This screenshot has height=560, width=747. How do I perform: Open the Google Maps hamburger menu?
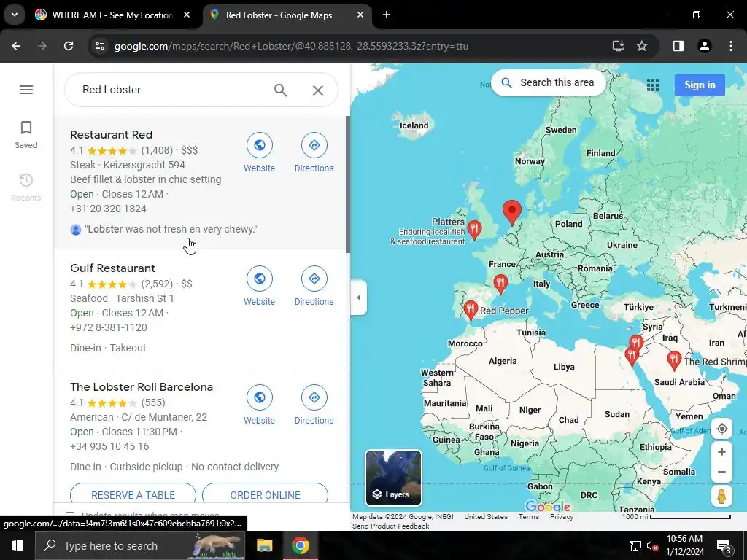(26, 90)
